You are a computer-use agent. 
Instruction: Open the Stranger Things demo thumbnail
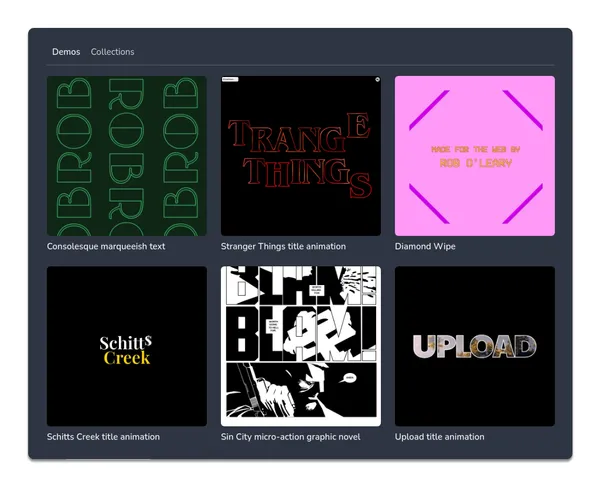click(x=301, y=156)
